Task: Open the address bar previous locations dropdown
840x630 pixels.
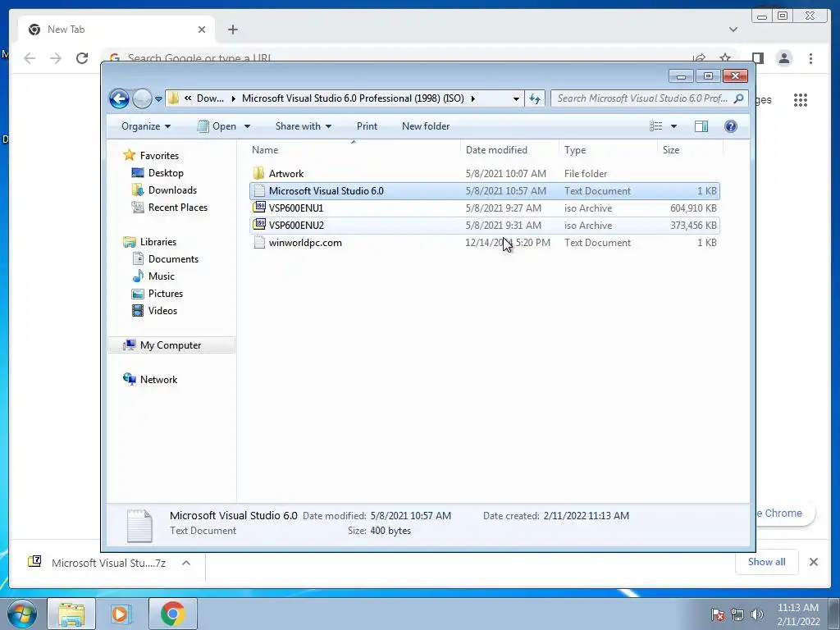Action: click(516, 98)
